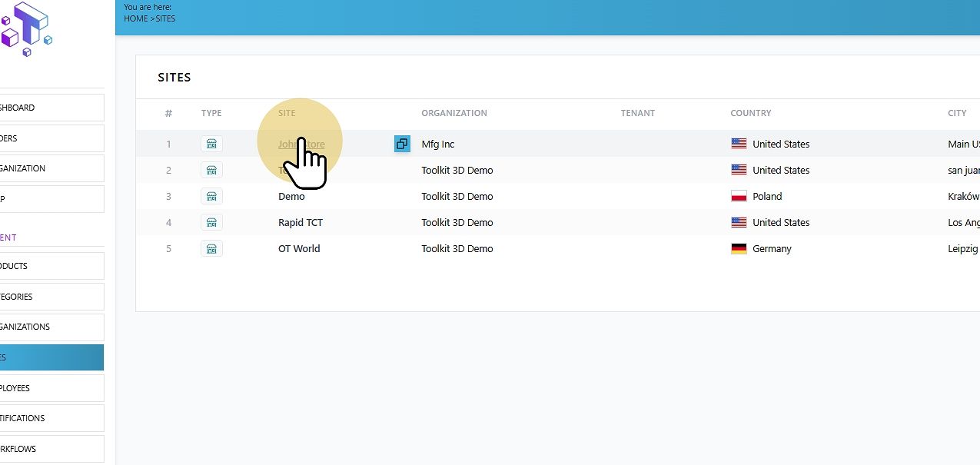Image resolution: width=980 pixels, height=465 pixels.
Task: Open Workflows in the sidebar
Action: [51, 449]
